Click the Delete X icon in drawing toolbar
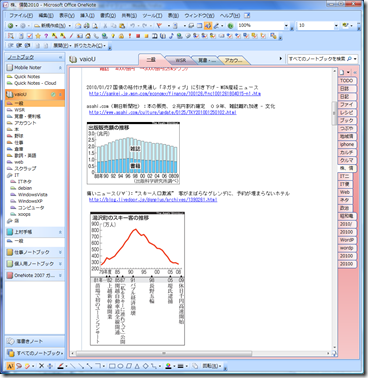 [x=41, y=366]
